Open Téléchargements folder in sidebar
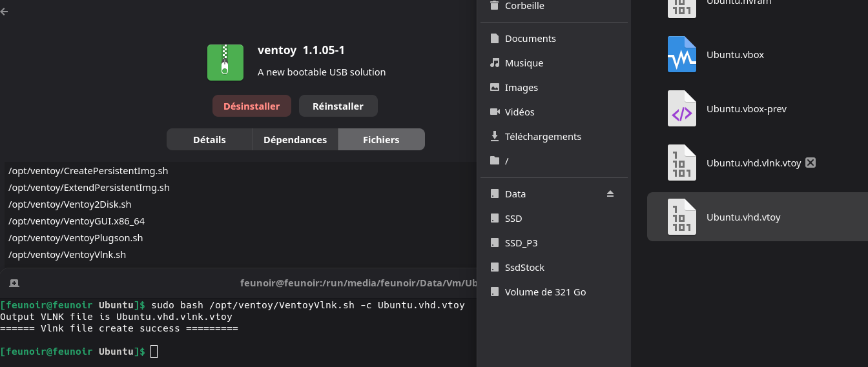Viewport: 868px width, 367px height. tap(542, 137)
